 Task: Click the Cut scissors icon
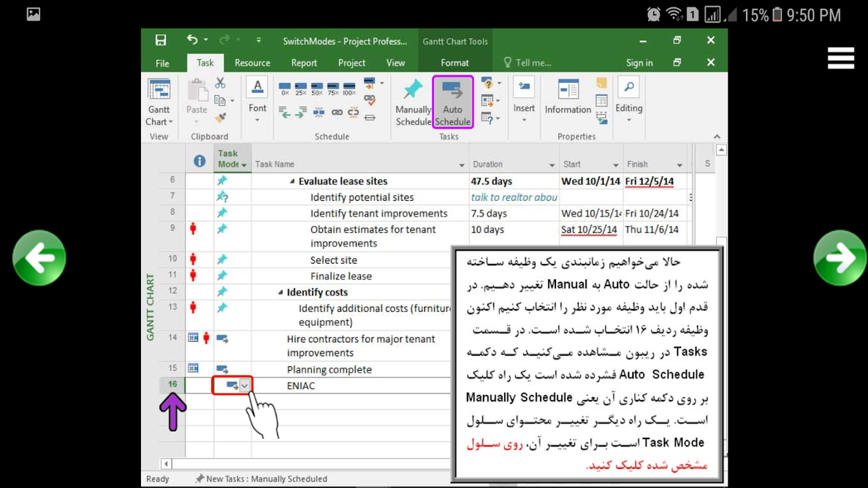pyautogui.click(x=220, y=83)
